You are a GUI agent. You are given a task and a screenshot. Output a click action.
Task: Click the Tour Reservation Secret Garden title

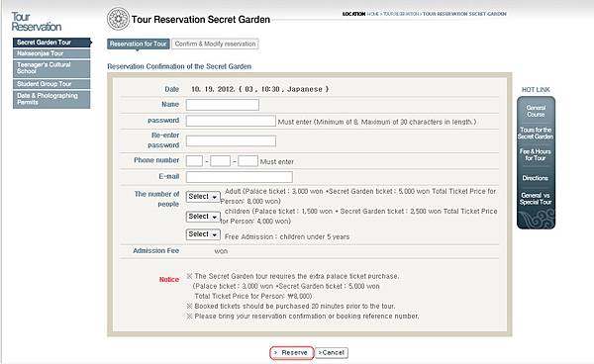(x=201, y=20)
